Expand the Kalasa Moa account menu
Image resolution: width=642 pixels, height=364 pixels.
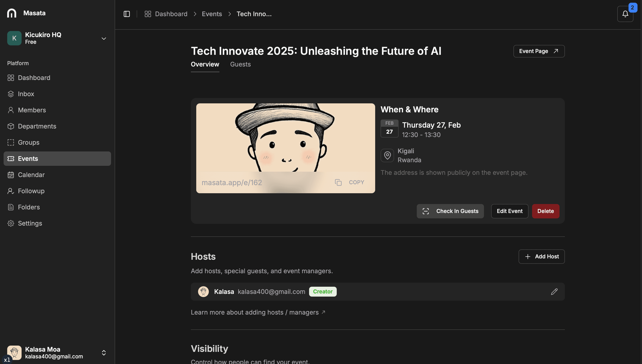pos(104,353)
